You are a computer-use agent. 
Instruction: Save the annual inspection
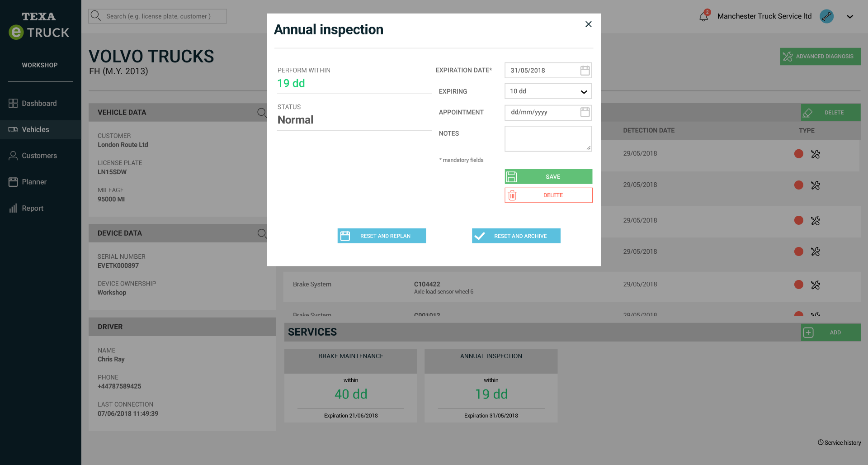(548, 177)
